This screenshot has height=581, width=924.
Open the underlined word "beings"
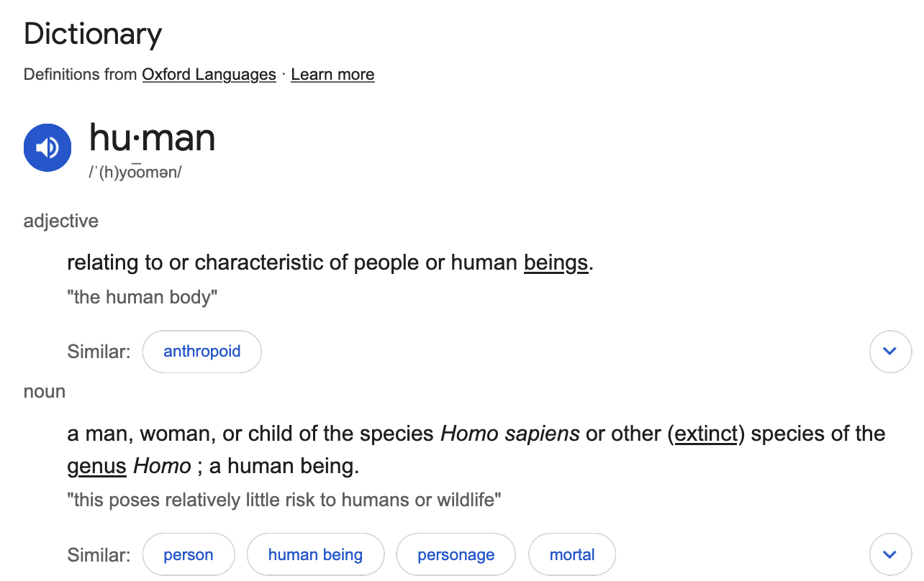click(556, 262)
